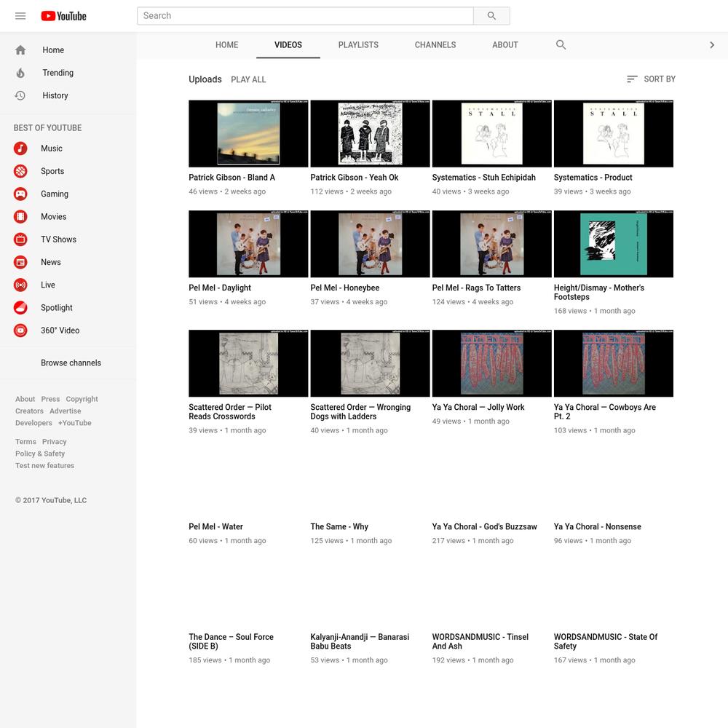The height and width of the screenshot is (728, 728).
Task: Click the News icon
Action: pos(20,262)
